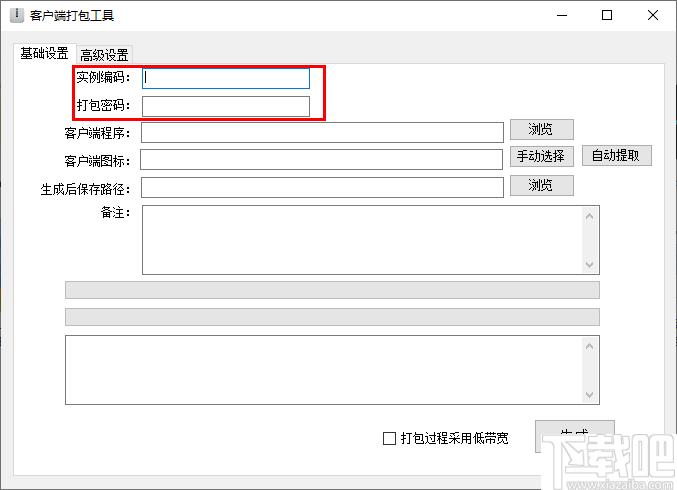Screen dimensions: 677x490
Task: Browse for the 客户端程序 file
Action: (541, 129)
